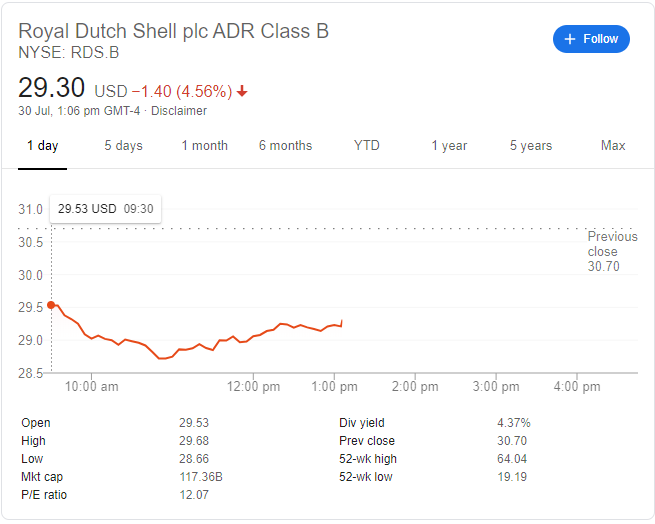
Task: Click the Previous close 30.70 label
Action: click(x=612, y=252)
